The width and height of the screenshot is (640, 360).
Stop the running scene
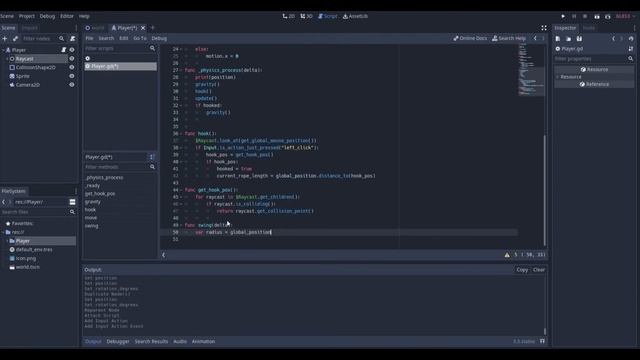coord(585,16)
